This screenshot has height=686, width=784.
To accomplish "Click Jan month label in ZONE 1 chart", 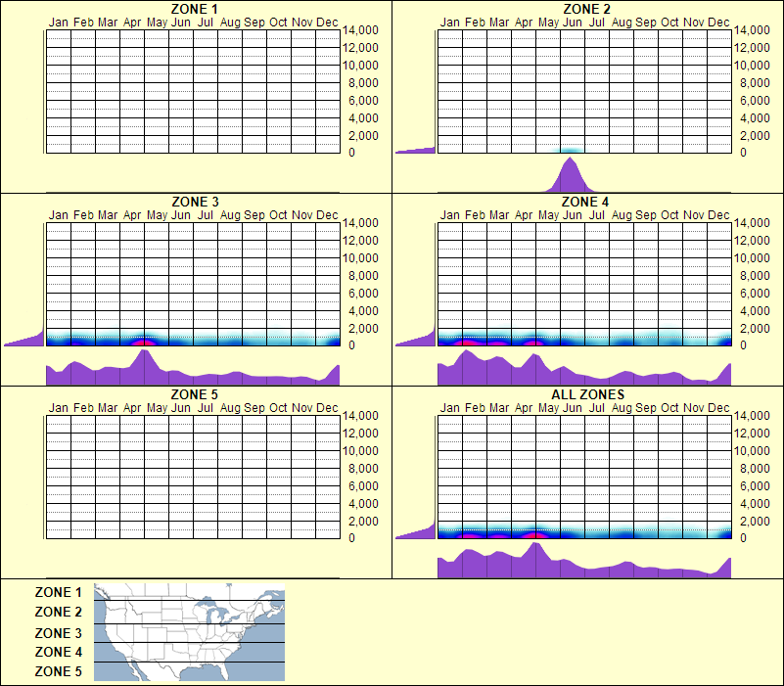I will coord(59,23).
